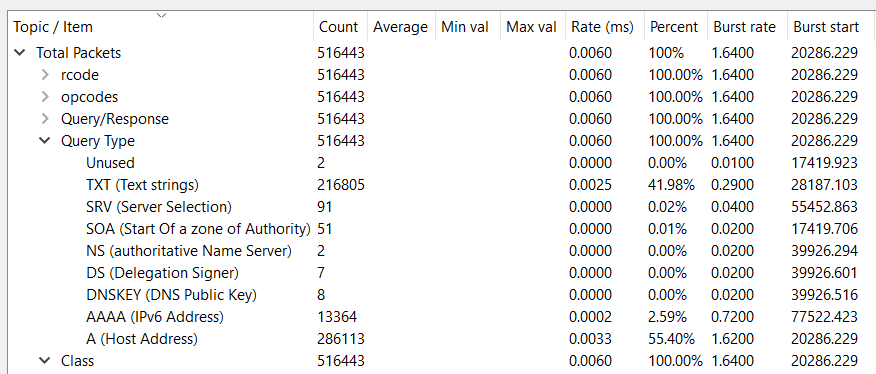This screenshot has height=374, width=876.
Task: Click the 100% percent cell for Total Packets
Action: click(x=666, y=53)
